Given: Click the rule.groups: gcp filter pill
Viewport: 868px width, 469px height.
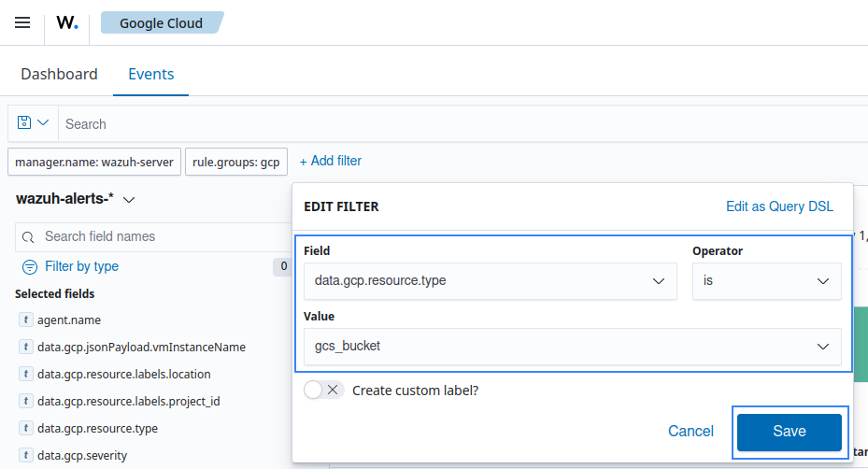Looking at the screenshot, I should (x=235, y=162).
